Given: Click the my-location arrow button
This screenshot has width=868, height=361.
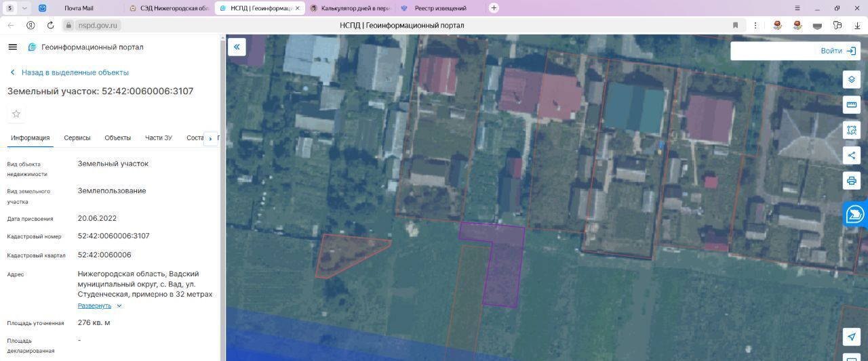Looking at the screenshot, I should (852, 337).
